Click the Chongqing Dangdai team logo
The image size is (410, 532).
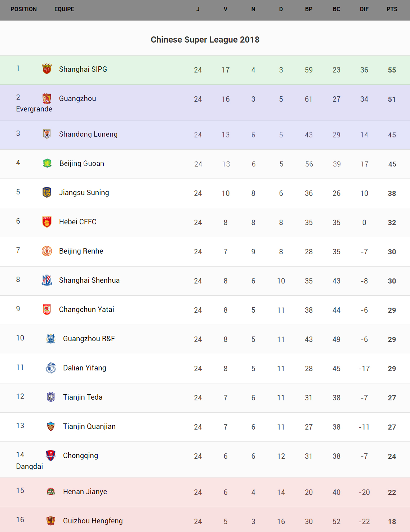(51, 455)
